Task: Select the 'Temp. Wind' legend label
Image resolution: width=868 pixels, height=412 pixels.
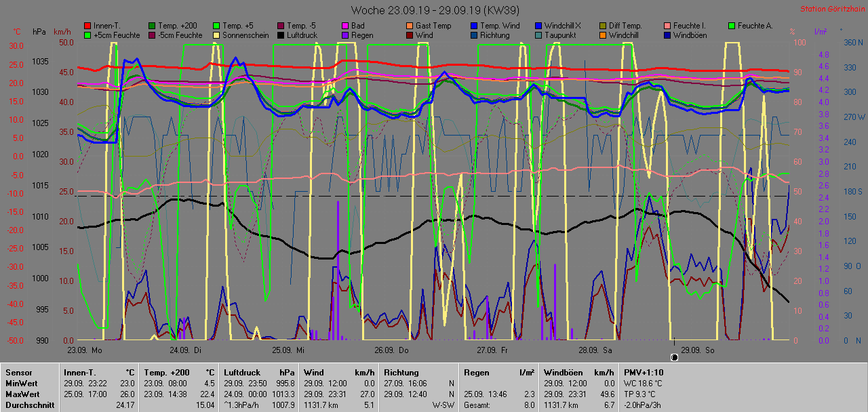Action: click(500, 26)
